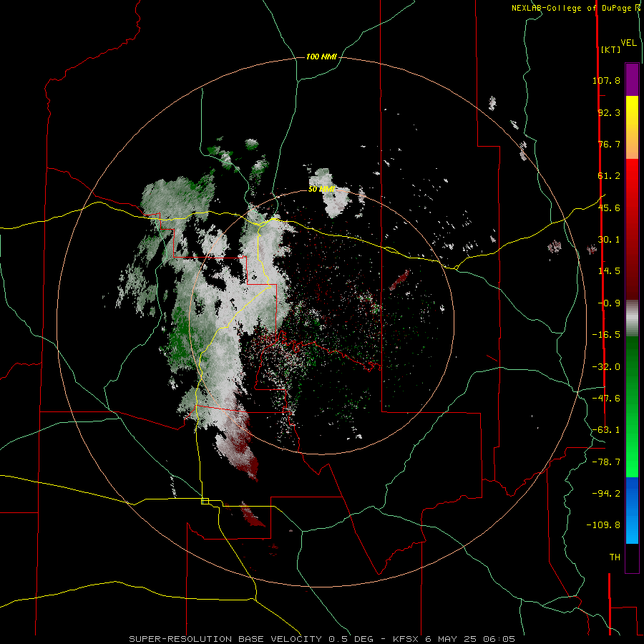Click the TH label below the scale

(615, 557)
